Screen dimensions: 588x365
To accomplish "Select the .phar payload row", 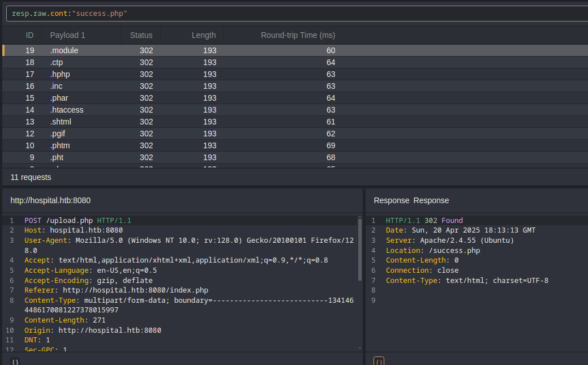I will pyautogui.click(x=295, y=98).
